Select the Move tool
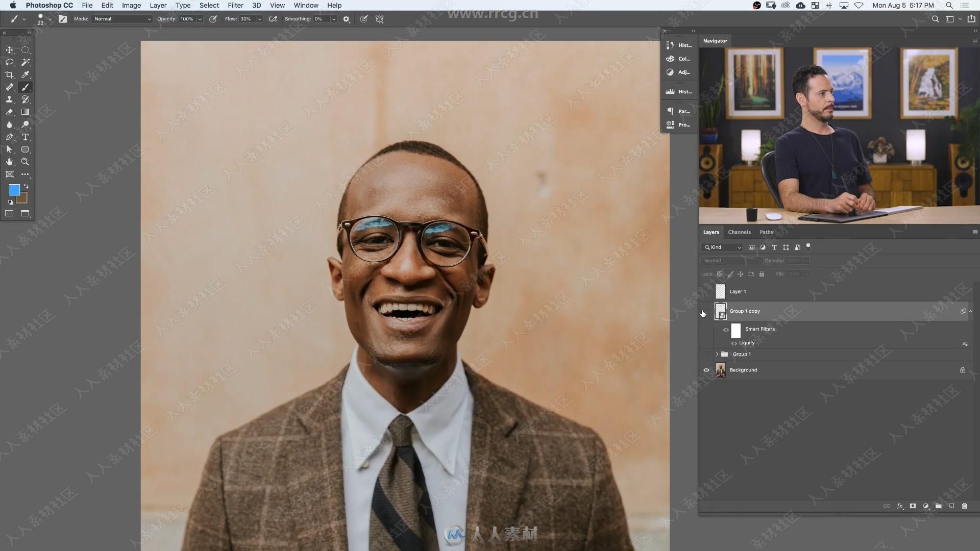 [x=9, y=50]
